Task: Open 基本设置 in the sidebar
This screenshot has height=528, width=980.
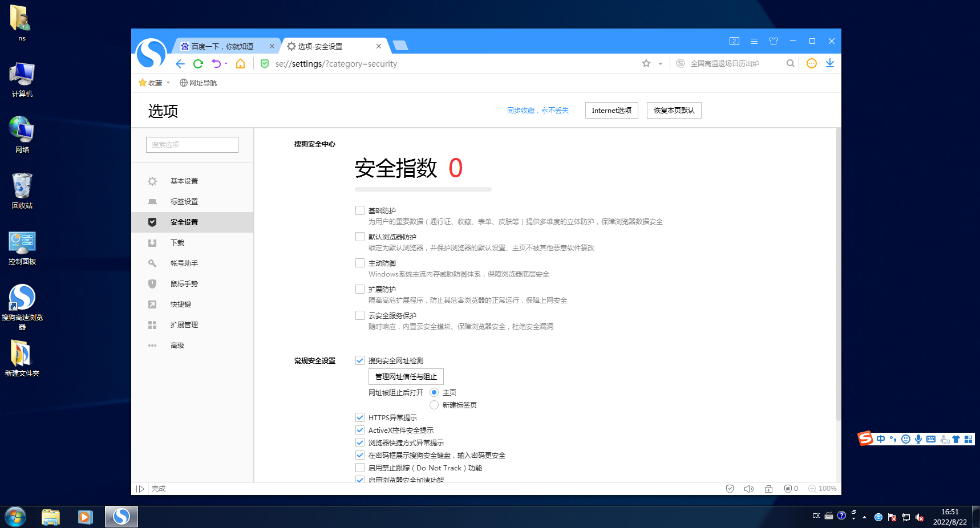Action: coord(192,181)
